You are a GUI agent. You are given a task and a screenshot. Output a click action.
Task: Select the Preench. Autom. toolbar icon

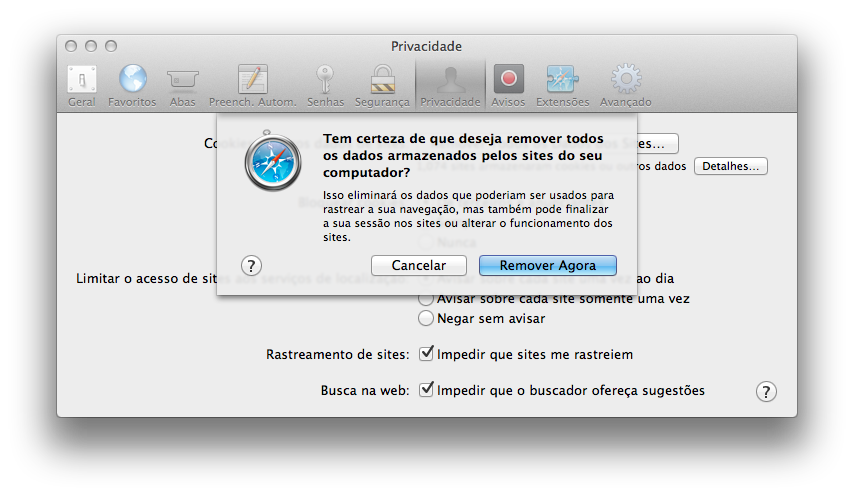coord(252,85)
